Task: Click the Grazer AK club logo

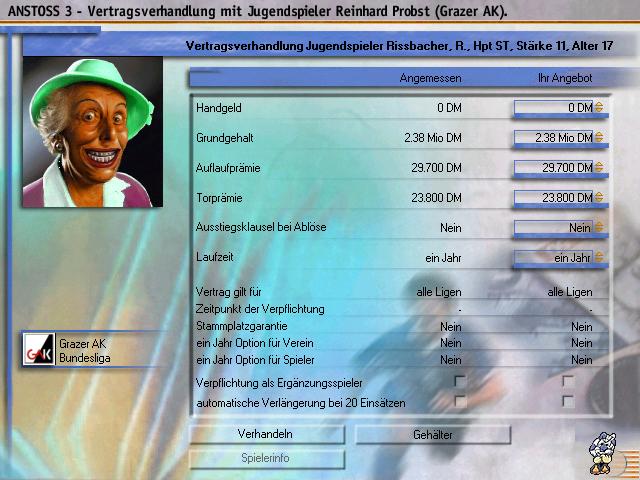Action: click(39, 349)
